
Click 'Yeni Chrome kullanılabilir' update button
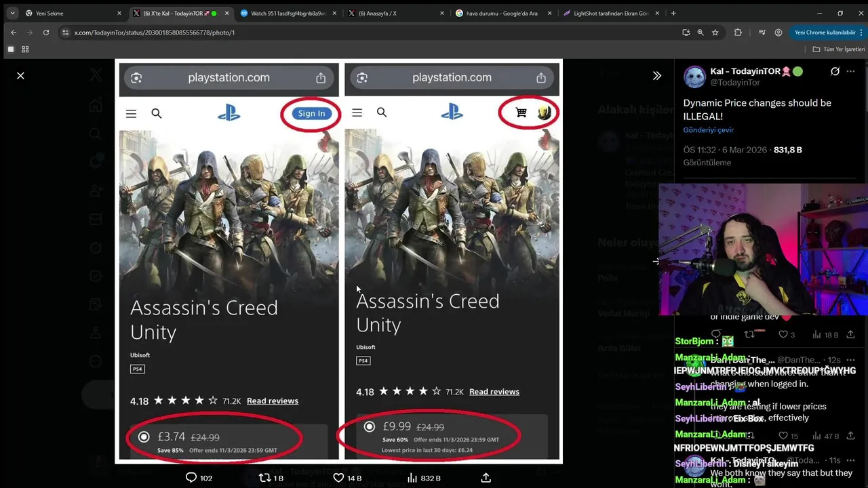[x=824, y=32]
